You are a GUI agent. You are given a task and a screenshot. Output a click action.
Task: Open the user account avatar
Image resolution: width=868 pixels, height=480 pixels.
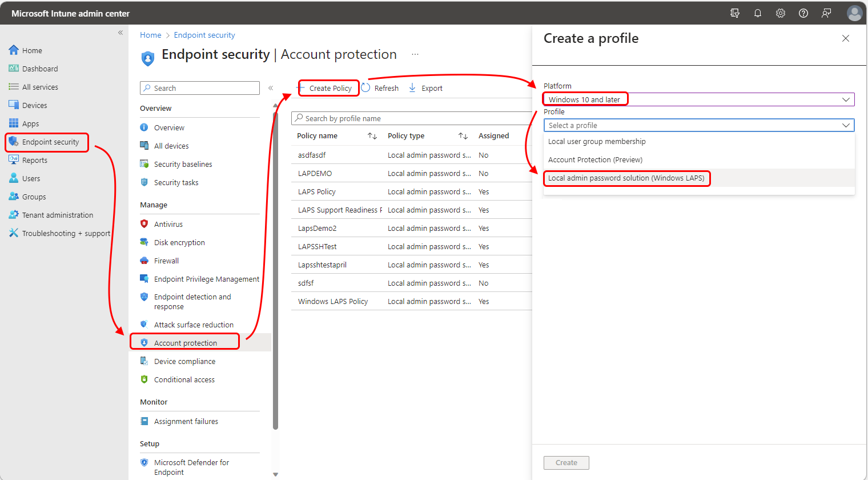pos(854,13)
